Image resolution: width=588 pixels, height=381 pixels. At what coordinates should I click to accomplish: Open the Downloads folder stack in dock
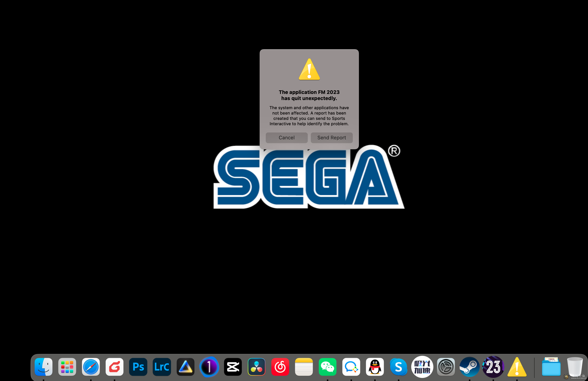point(551,367)
